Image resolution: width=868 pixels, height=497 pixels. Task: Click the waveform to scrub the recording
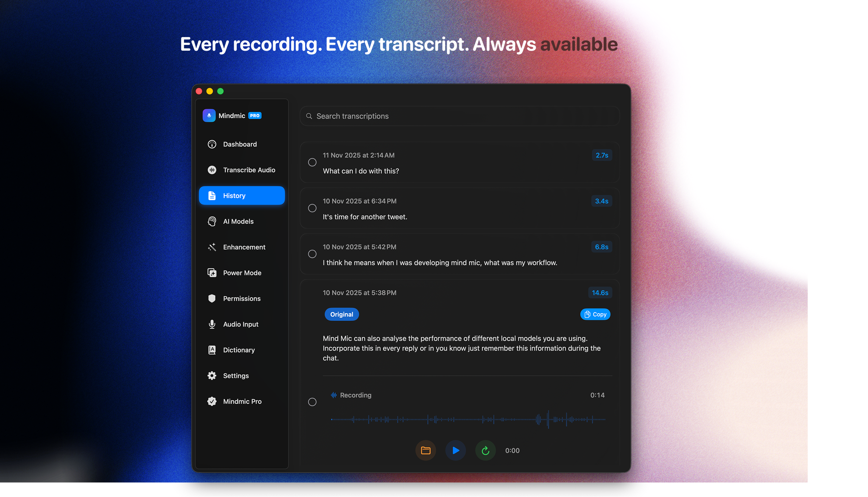coord(467,419)
